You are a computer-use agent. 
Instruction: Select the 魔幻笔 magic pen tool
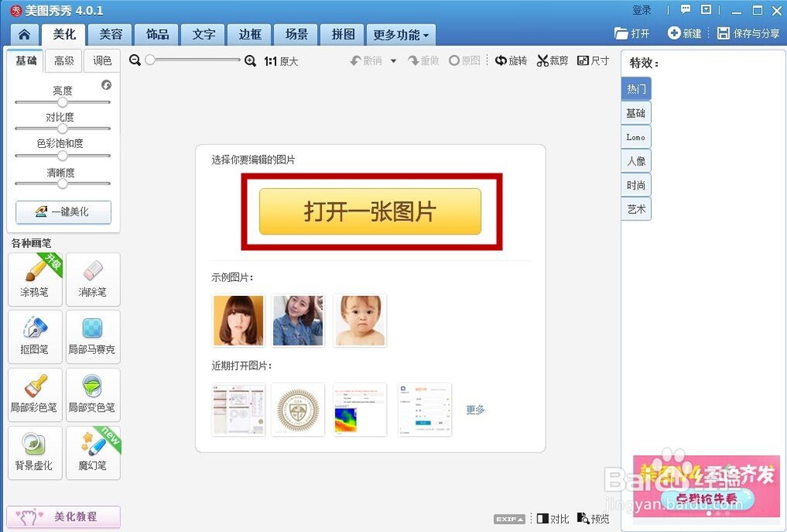93,453
